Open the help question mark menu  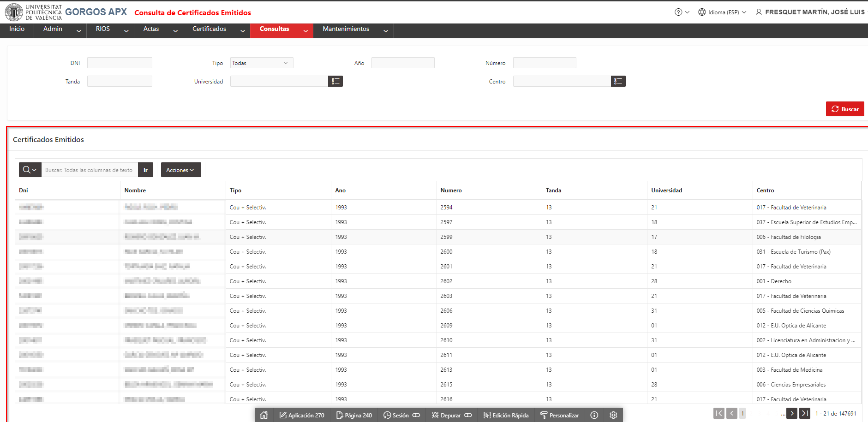click(x=682, y=12)
